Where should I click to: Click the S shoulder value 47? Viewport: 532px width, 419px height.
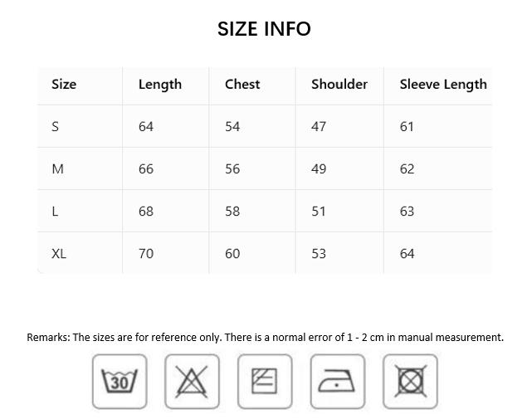(x=319, y=127)
